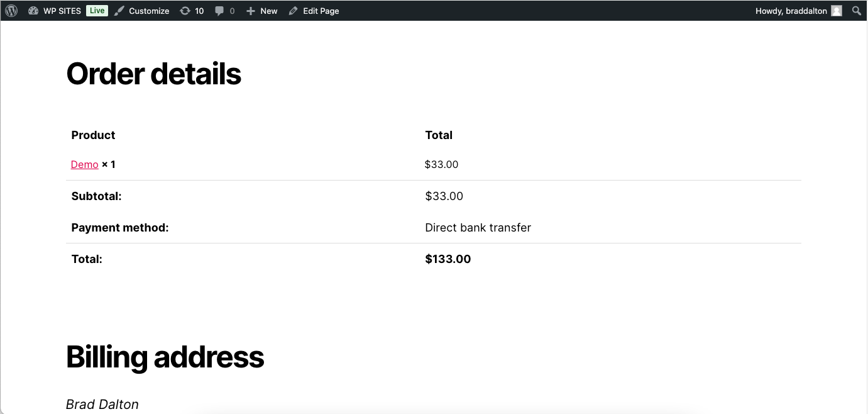Viewport: 868px width, 414px height.
Task: Click the Order details heading
Action: [153, 74]
